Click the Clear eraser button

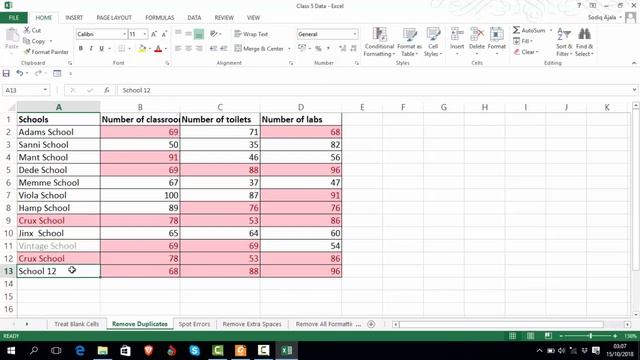click(x=526, y=52)
